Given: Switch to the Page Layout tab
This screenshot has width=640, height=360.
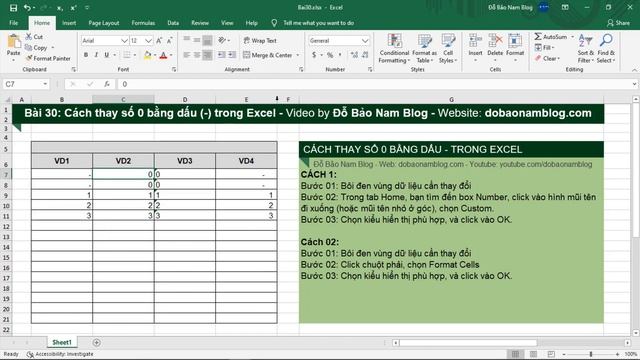Looking at the screenshot, I should (104, 23).
